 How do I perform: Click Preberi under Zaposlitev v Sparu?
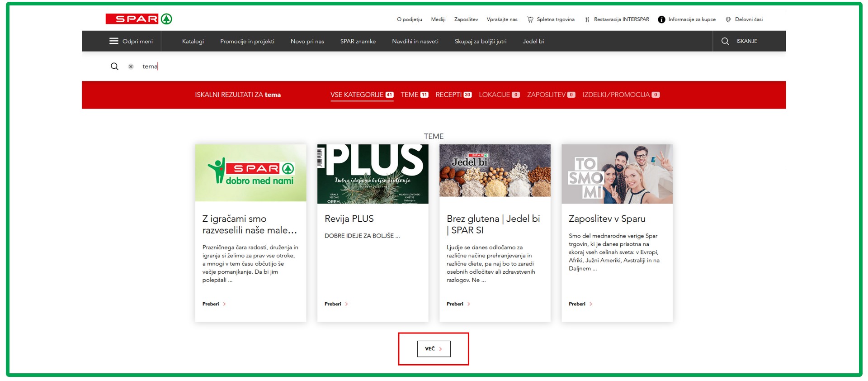tap(577, 304)
